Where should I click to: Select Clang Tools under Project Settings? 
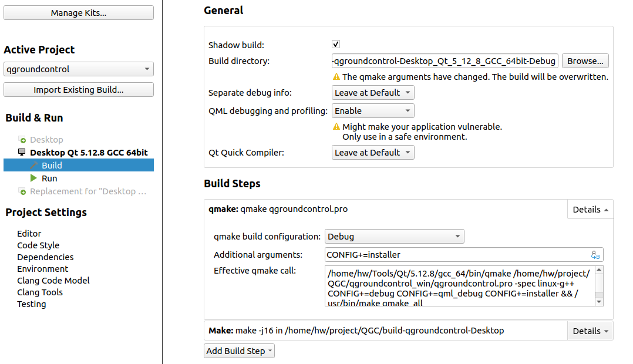tap(39, 292)
